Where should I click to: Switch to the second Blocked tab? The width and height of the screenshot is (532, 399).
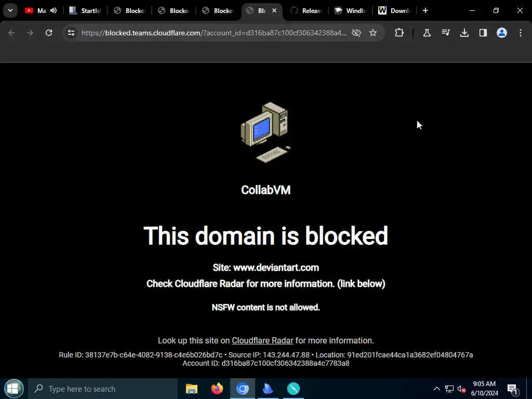pos(174,10)
